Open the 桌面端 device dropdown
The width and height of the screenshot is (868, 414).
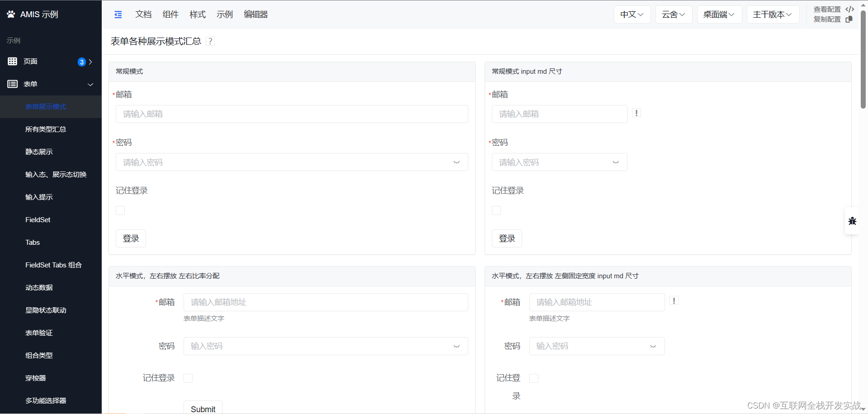[719, 14]
